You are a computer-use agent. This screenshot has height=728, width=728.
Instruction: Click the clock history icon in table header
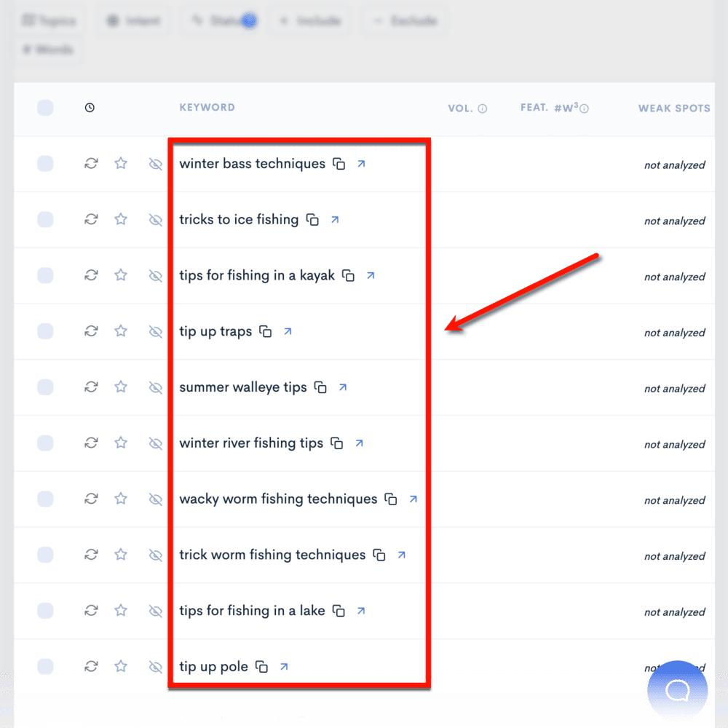tap(90, 107)
